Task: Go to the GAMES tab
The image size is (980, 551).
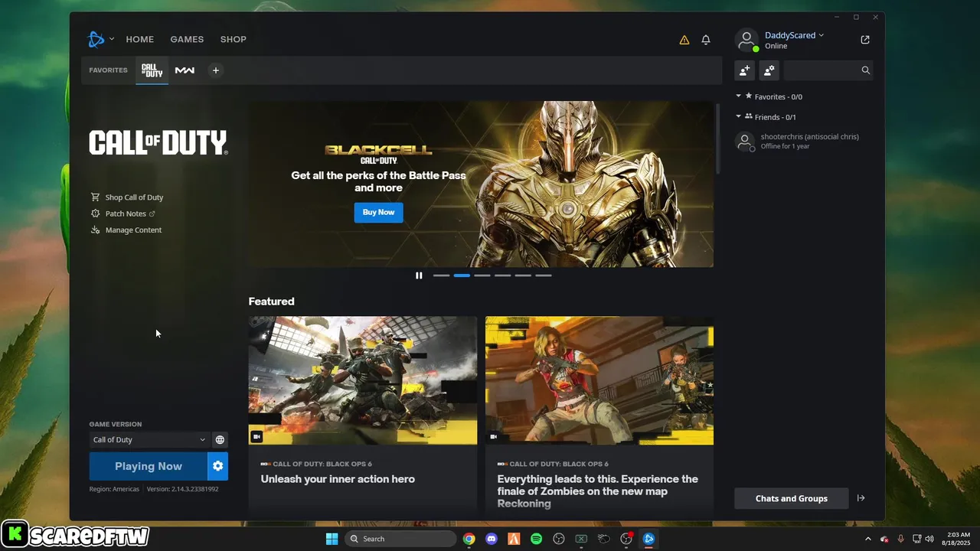Action: click(187, 39)
